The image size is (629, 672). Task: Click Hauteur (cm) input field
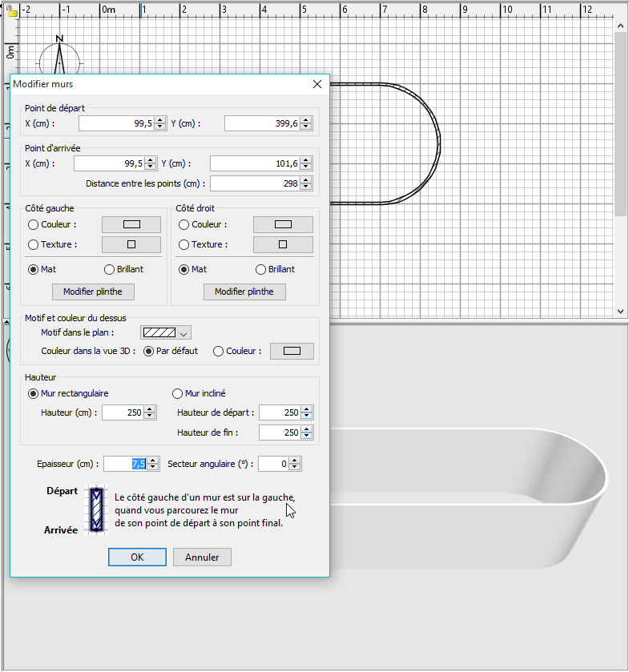pos(123,412)
